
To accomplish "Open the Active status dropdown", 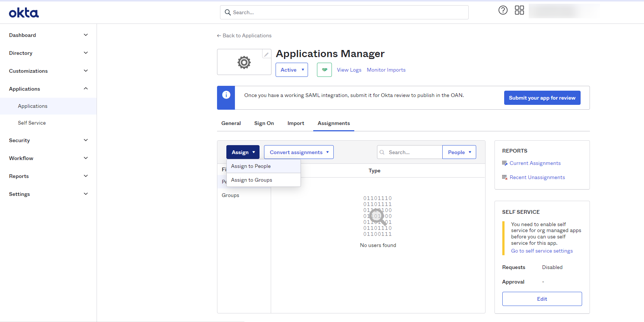I will pyautogui.click(x=292, y=70).
